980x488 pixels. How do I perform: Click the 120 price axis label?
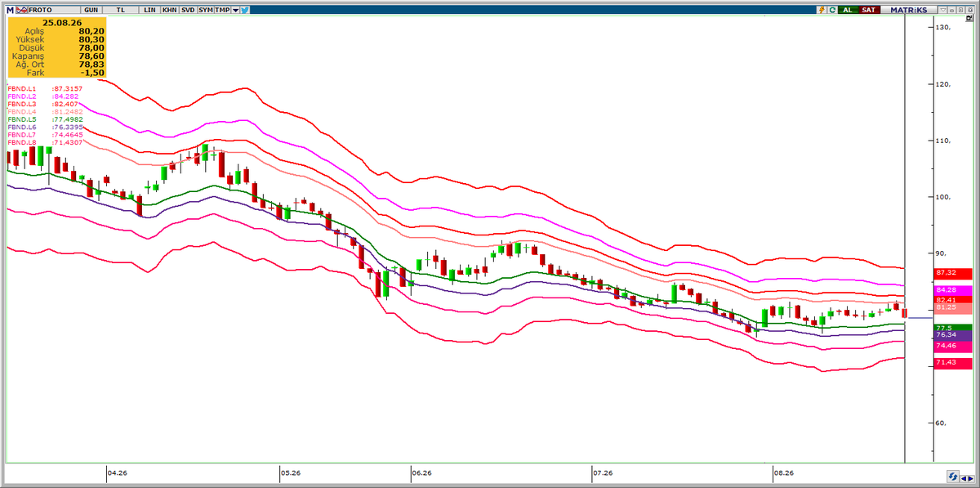pyautogui.click(x=944, y=84)
